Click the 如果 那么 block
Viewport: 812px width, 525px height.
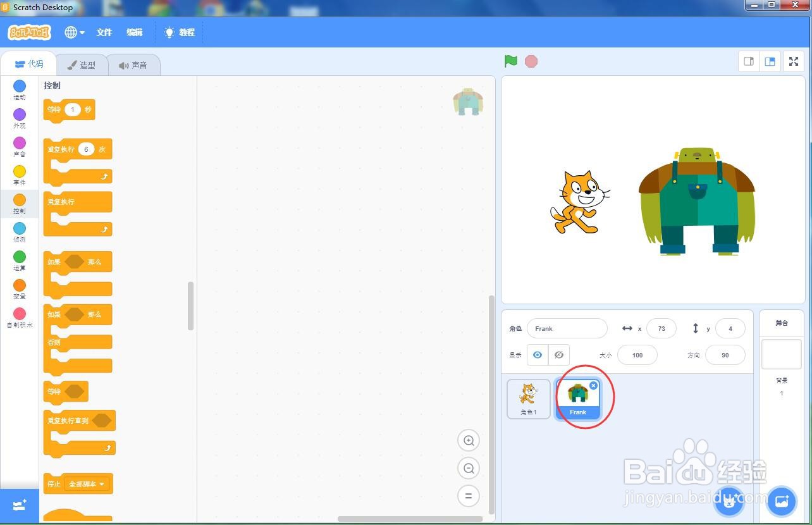77,275
